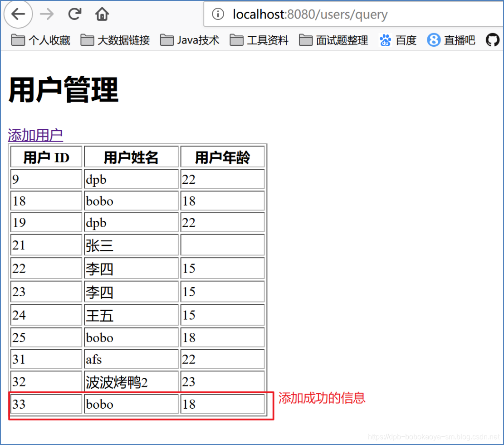Image resolution: width=504 pixels, height=445 pixels.
Task: Click the user ID cell 9
Action: [46, 179]
